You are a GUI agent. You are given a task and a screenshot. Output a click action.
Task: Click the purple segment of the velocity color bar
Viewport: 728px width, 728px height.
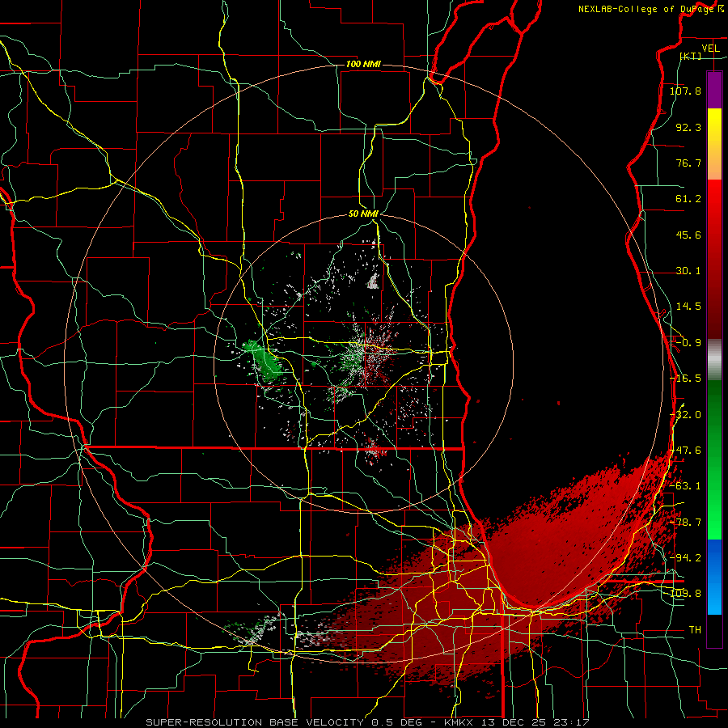[714, 90]
